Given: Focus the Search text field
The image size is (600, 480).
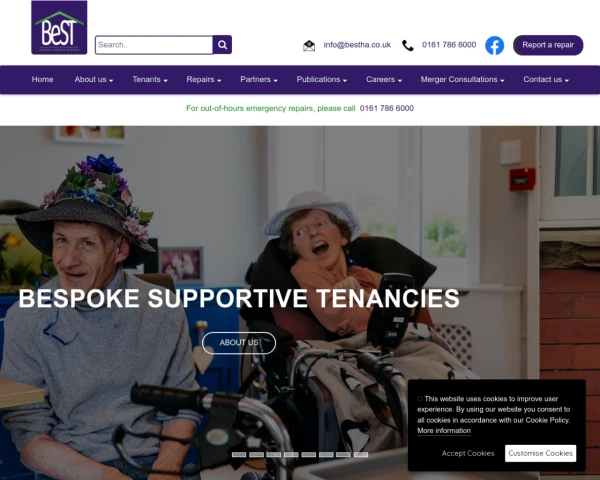Looking at the screenshot, I should point(154,45).
